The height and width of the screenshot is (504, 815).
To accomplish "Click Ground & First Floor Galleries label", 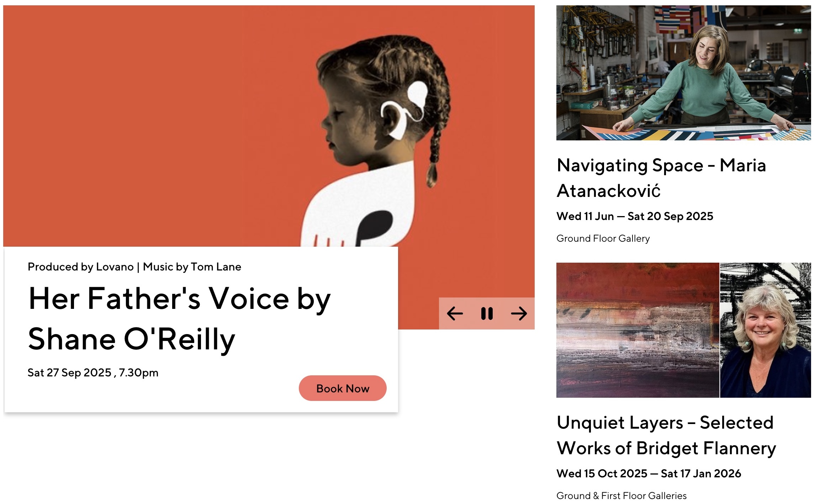I will (621, 495).
